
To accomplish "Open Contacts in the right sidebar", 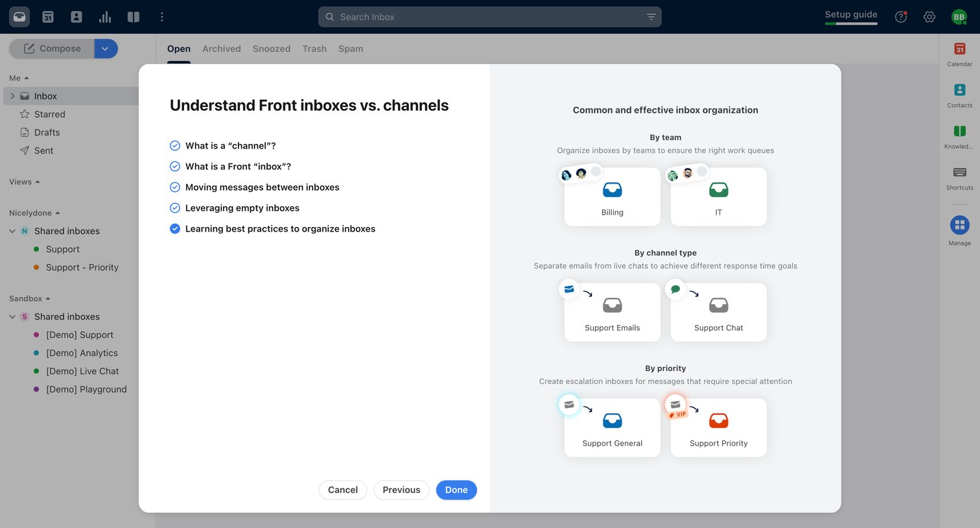I will [960, 95].
